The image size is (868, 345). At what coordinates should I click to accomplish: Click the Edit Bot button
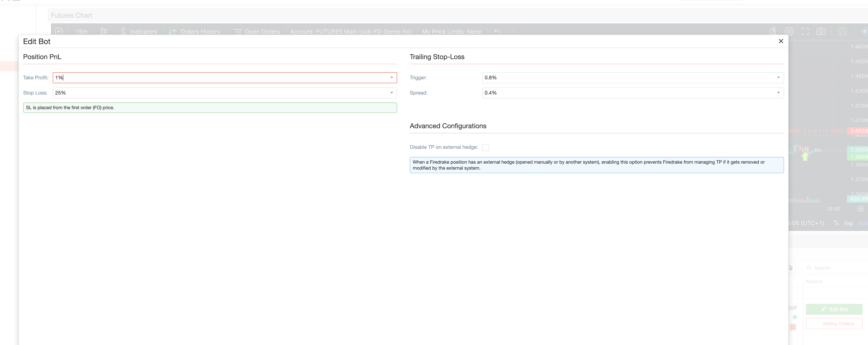point(834,309)
